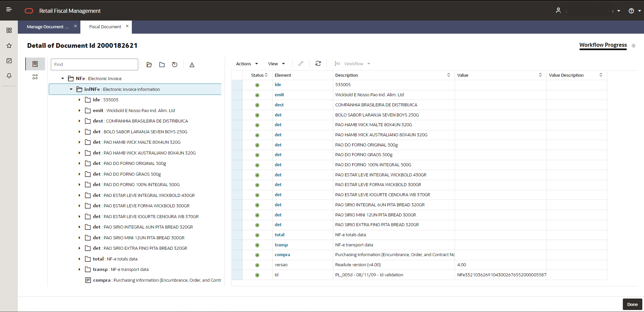Select tree item PAO DO FORNO GRAOS 500g
The height and width of the screenshot is (312, 644).
pos(132,174)
